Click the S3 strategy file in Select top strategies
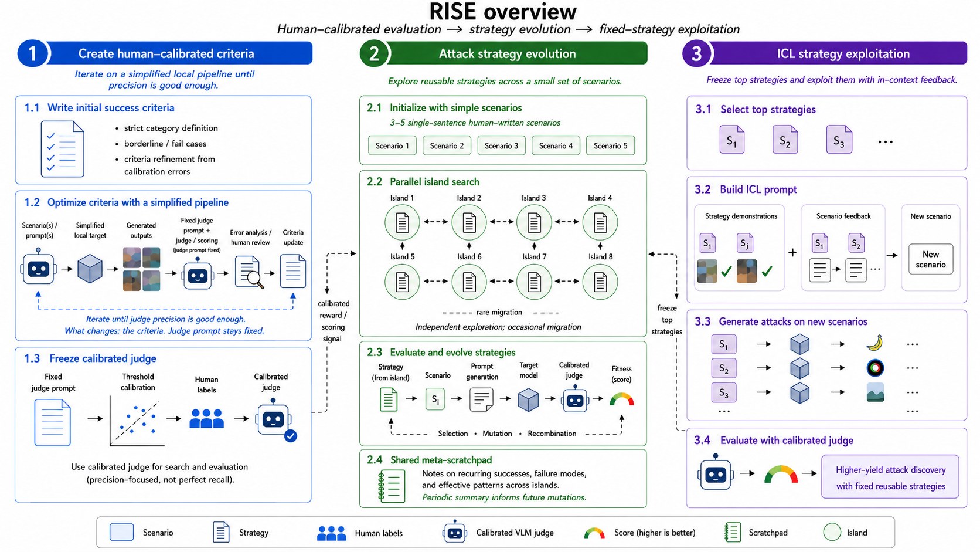The height and width of the screenshot is (552, 980). pos(839,140)
